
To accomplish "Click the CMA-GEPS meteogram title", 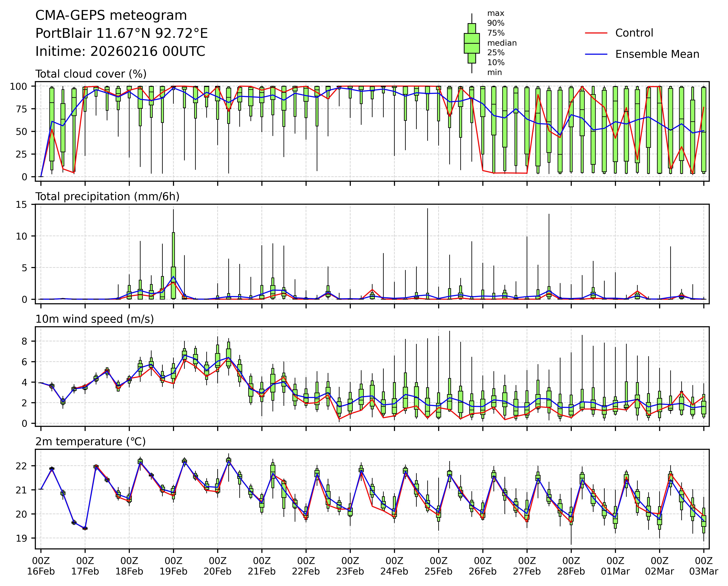I will click(x=111, y=15).
